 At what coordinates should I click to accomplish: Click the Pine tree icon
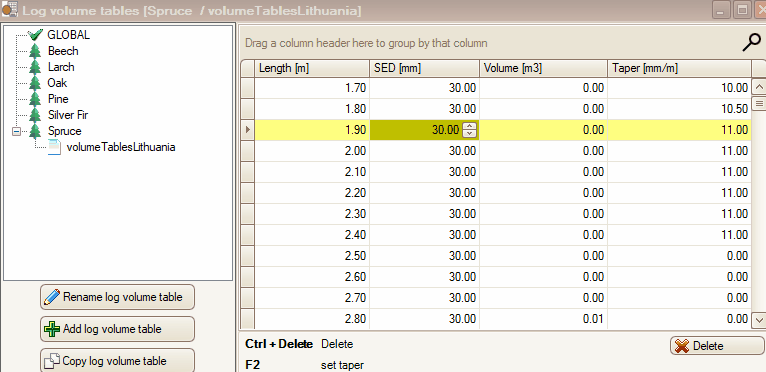click(35, 99)
